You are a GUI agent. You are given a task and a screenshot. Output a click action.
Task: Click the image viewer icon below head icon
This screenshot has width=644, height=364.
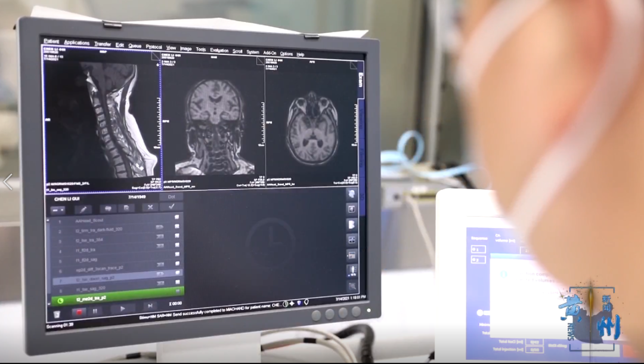[352, 209]
